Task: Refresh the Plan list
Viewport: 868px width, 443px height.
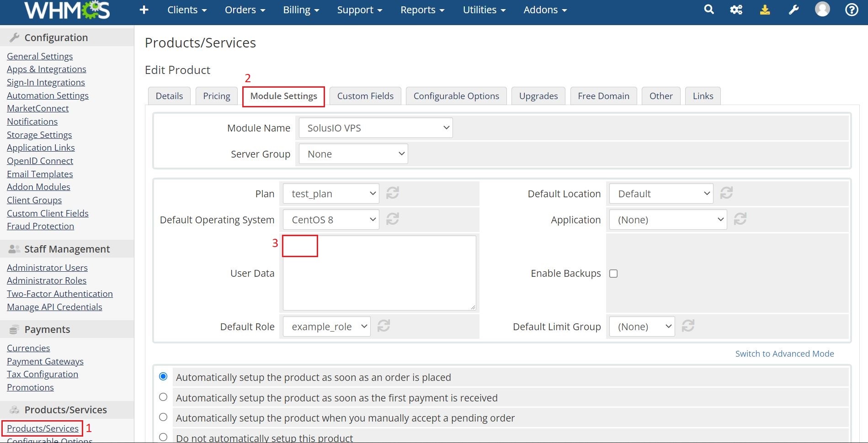Action: click(x=393, y=193)
